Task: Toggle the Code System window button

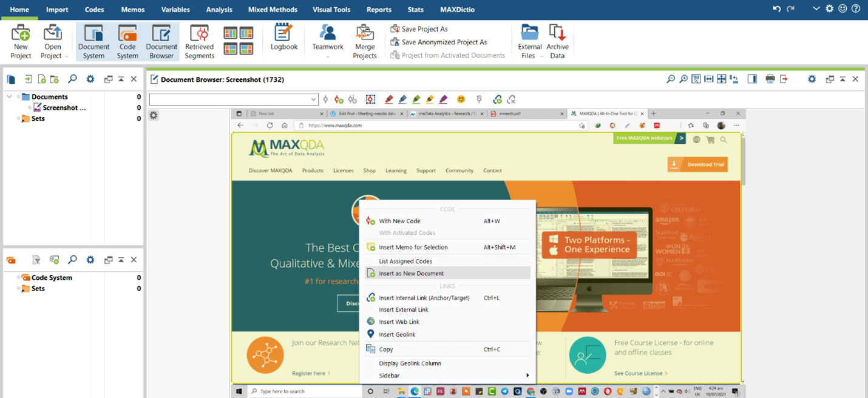Action: coord(127,41)
